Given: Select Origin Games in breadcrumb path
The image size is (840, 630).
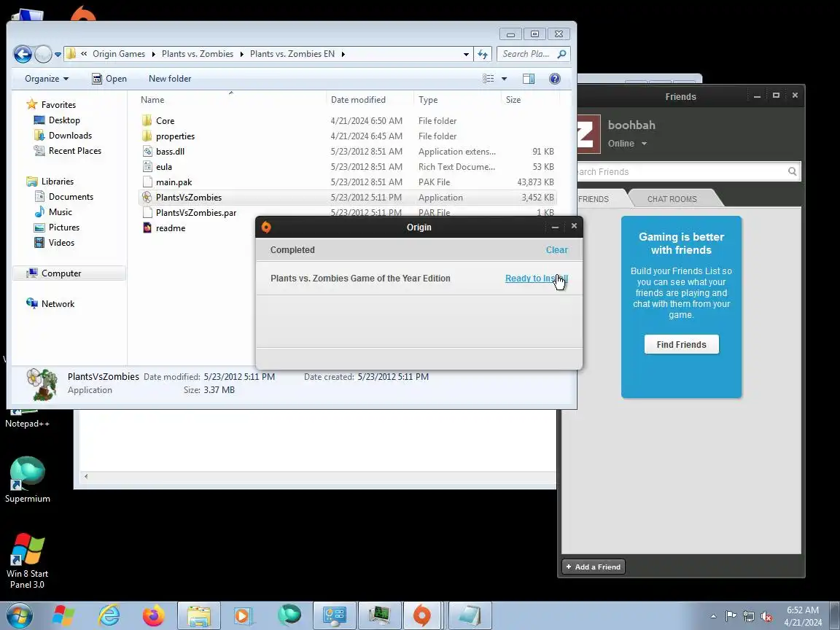Looking at the screenshot, I should 119,54.
